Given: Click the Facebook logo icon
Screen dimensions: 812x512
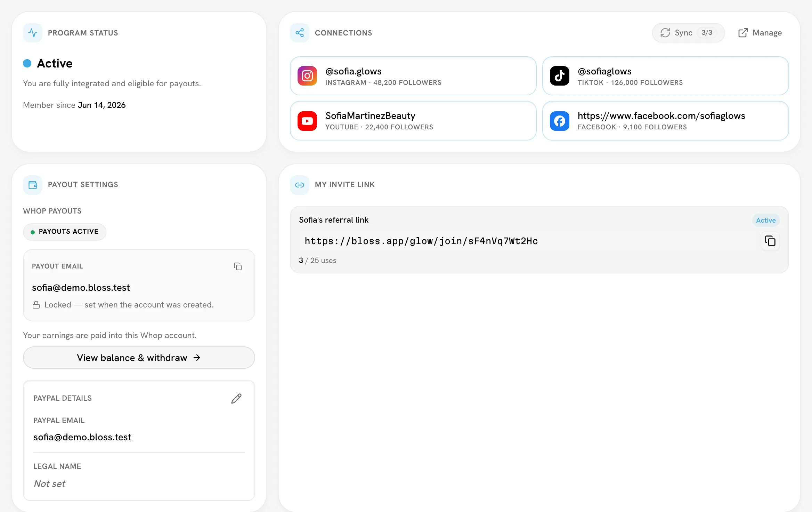Looking at the screenshot, I should tap(560, 121).
